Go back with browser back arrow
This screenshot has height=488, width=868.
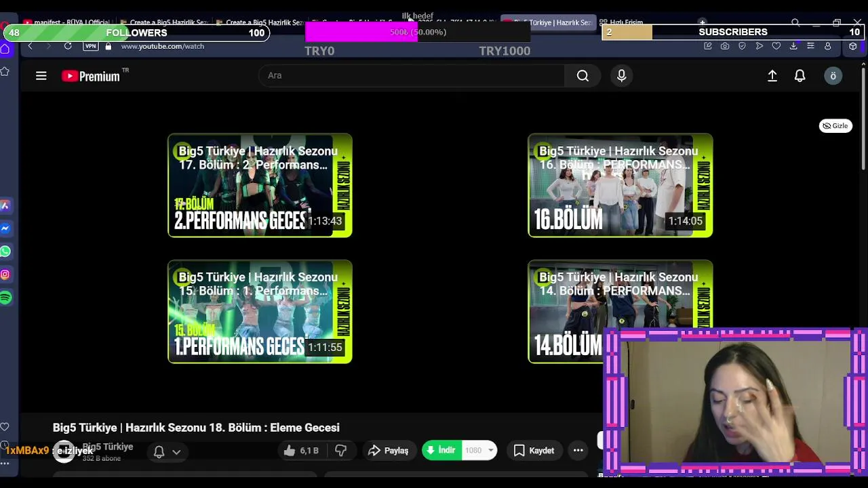[x=30, y=46]
